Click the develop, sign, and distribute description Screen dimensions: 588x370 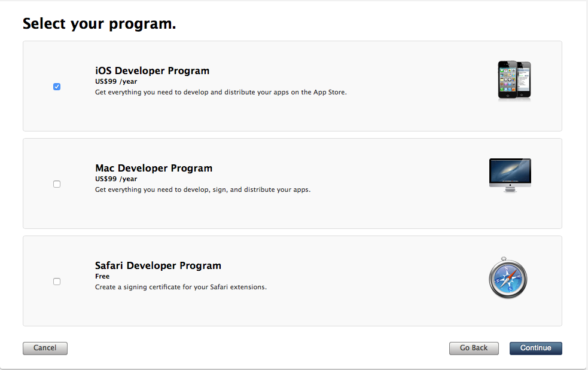tap(203, 189)
